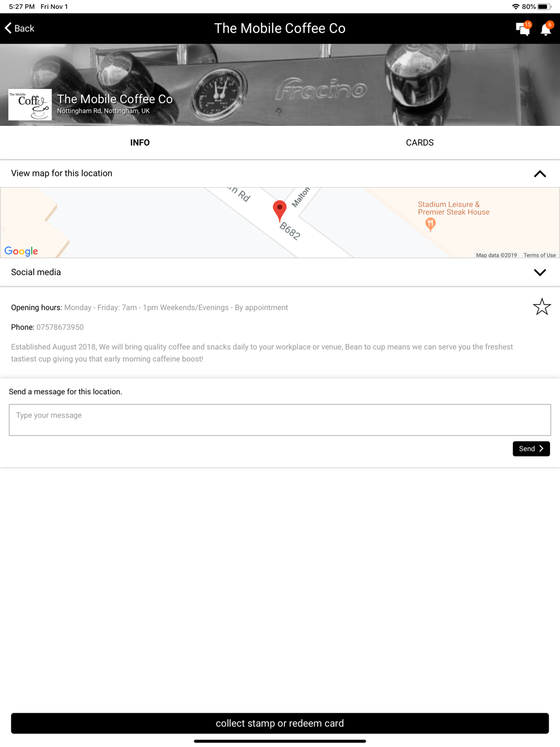Tap the back arrow chevron

click(8, 28)
